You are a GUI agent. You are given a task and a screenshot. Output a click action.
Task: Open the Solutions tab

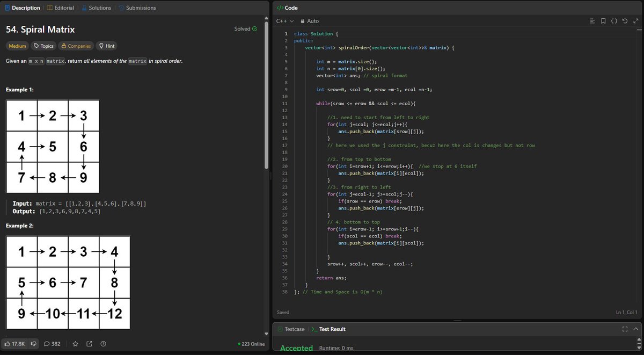click(x=97, y=8)
